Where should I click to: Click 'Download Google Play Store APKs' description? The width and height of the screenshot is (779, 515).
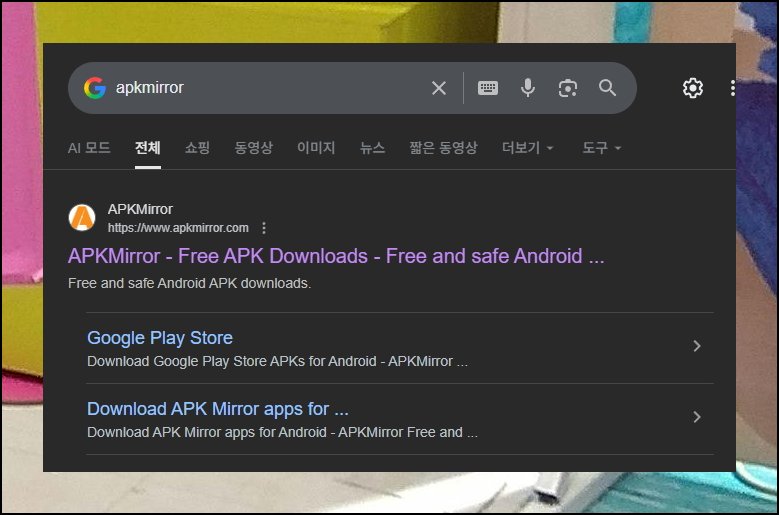pyautogui.click(x=277, y=361)
